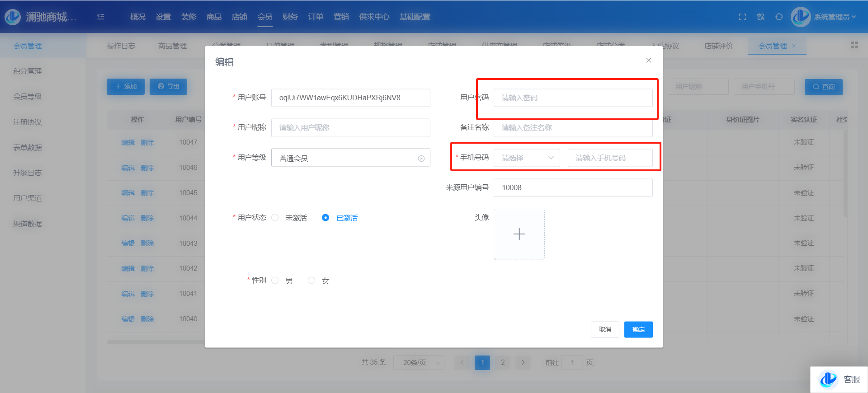The height and width of the screenshot is (393, 868).
Task: Click the language translation icon
Action: [761, 17]
